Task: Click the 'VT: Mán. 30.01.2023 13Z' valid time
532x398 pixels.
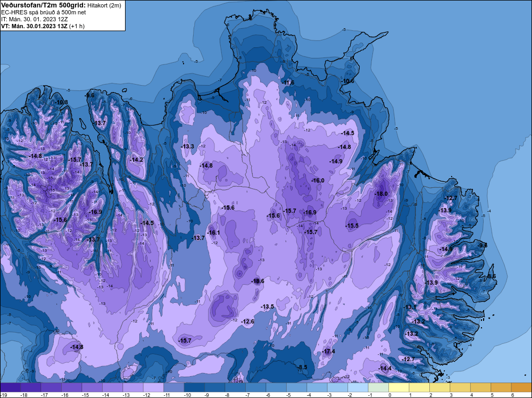Action: click(x=34, y=26)
